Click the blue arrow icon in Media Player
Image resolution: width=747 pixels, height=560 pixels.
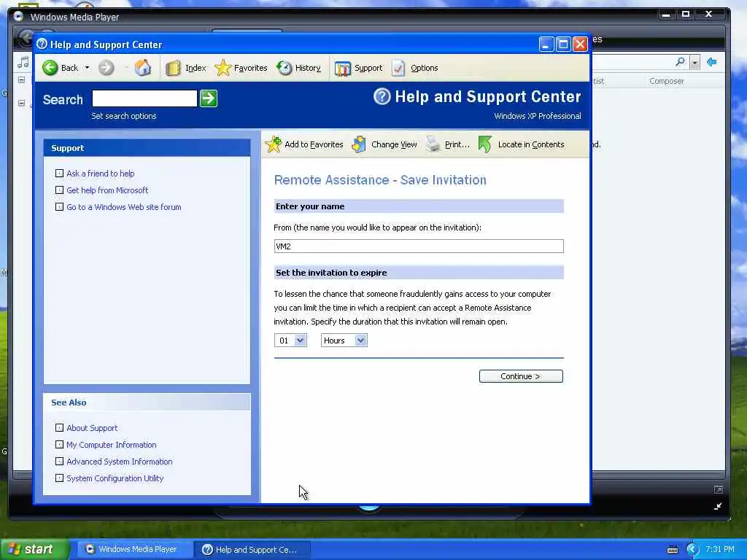click(712, 62)
